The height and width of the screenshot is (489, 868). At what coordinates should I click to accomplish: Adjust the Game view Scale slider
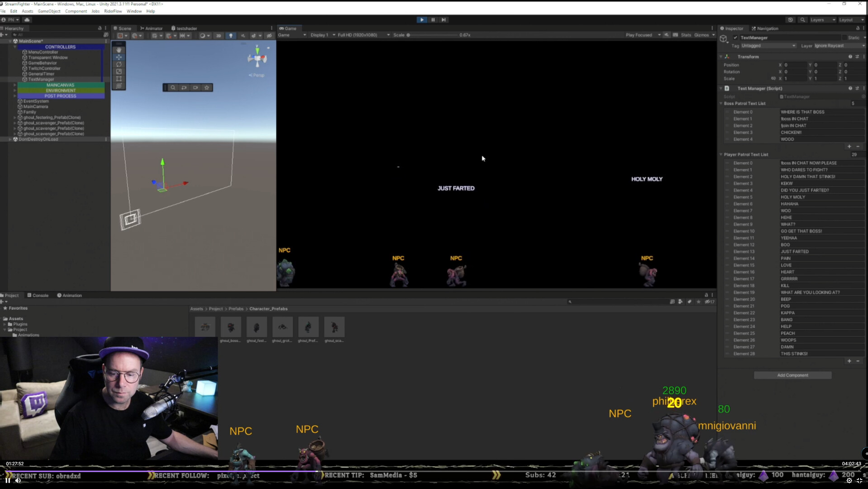click(x=408, y=35)
